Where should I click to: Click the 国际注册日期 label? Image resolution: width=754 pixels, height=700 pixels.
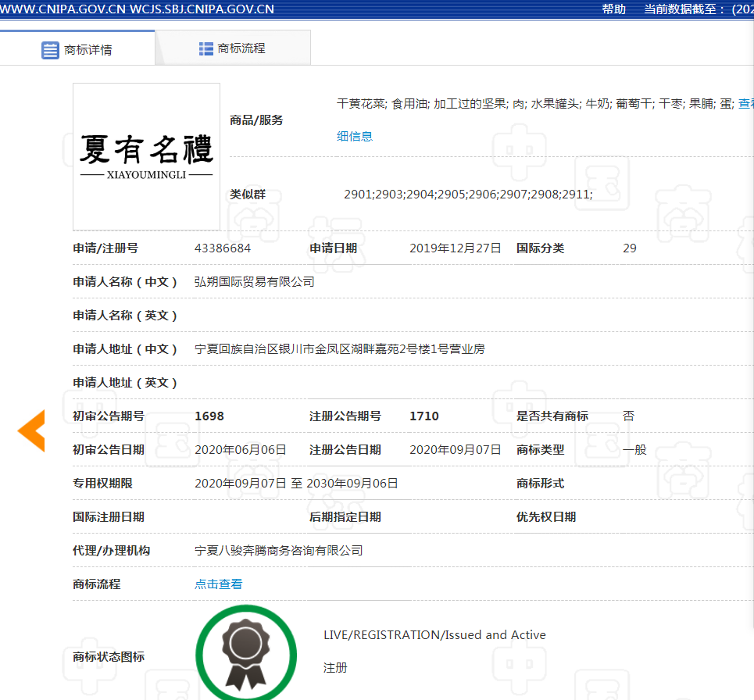pos(108,517)
